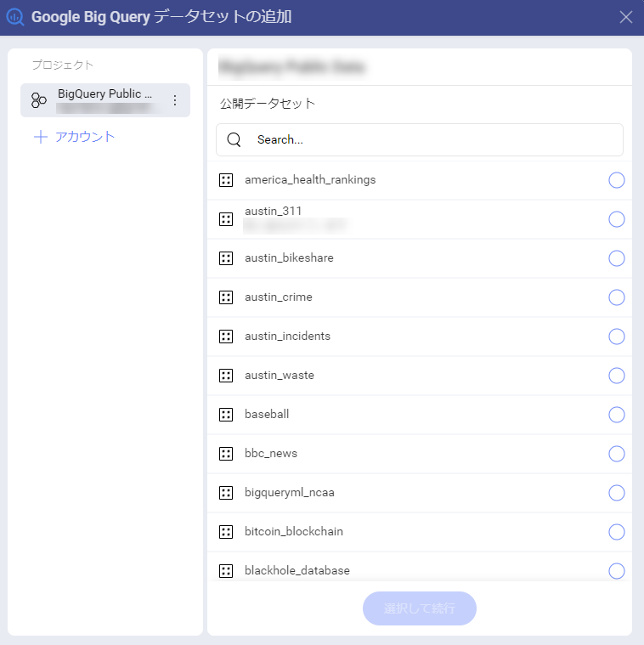Click the austin_incidents dataset name
Screen dimensions: 644x645
(287, 336)
